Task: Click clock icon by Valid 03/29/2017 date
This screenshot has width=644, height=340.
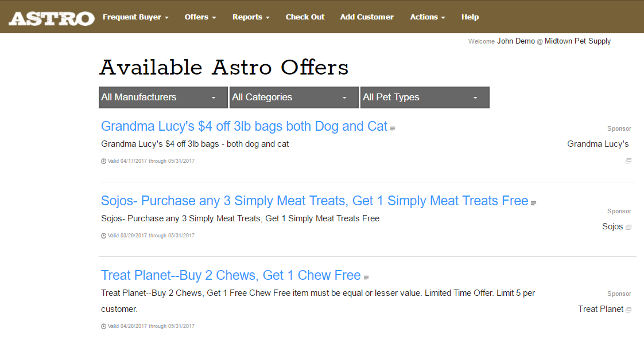Action: coord(103,236)
